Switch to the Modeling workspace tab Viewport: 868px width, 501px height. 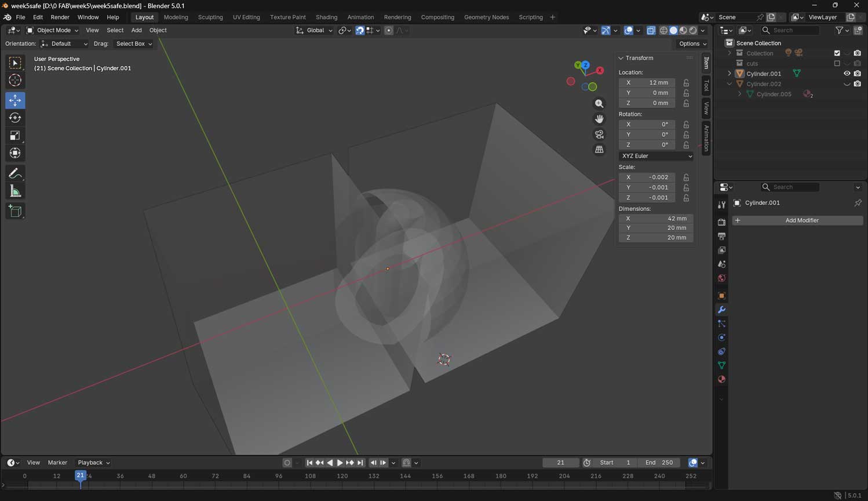click(176, 17)
